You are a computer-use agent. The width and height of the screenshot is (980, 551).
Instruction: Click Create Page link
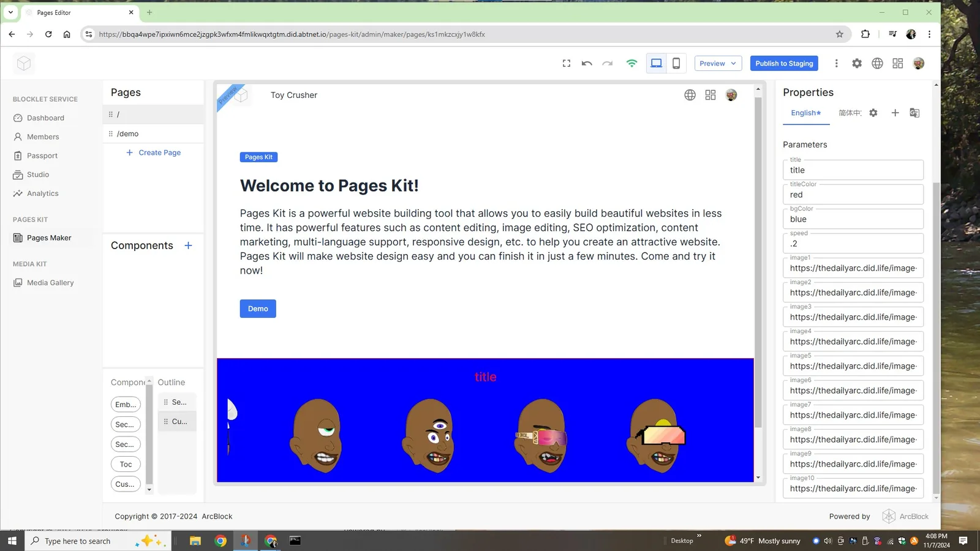pyautogui.click(x=153, y=152)
